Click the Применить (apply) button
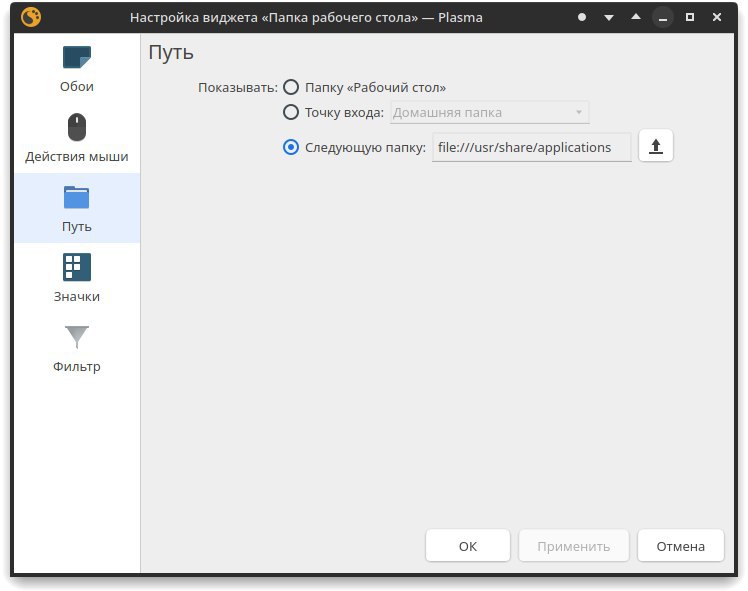This screenshot has width=748, height=591. [x=573, y=546]
